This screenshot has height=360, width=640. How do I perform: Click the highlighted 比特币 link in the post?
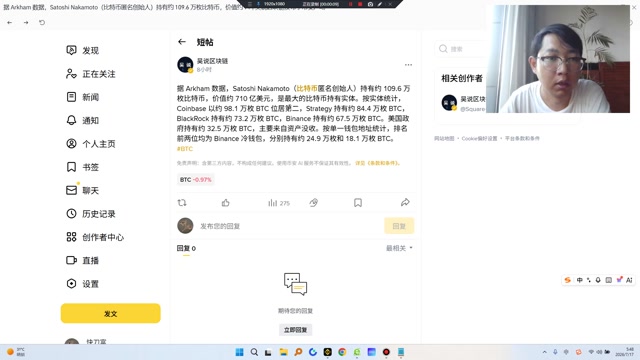[307, 88]
